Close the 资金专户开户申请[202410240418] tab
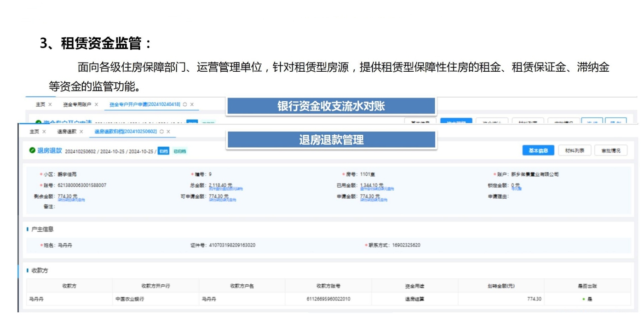The height and width of the screenshot is (322, 644). click(192, 105)
